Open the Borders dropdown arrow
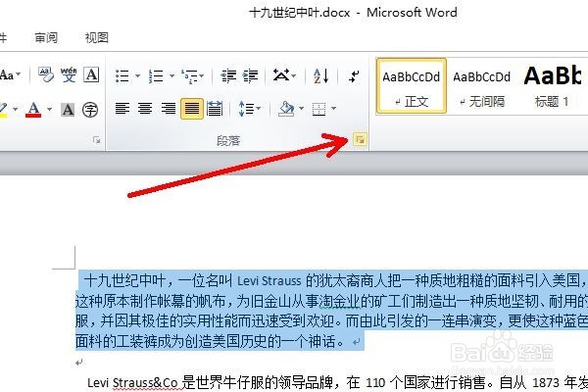 tap(334, 109)
